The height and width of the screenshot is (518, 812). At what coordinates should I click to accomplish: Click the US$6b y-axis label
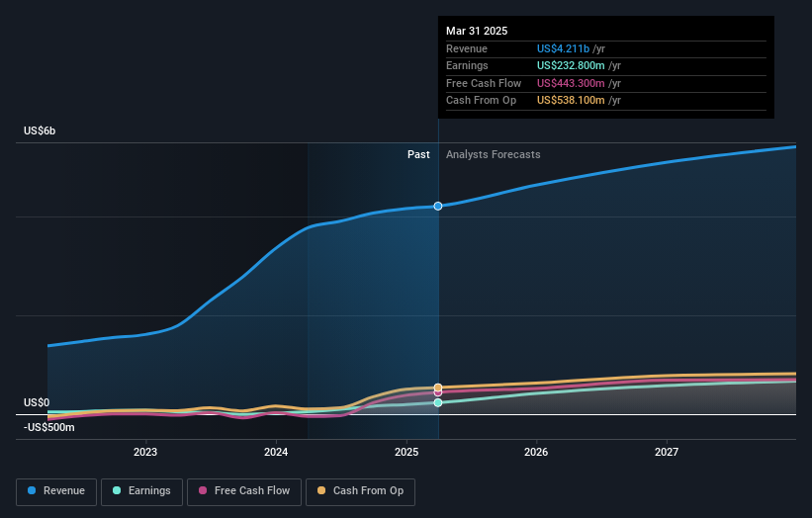coord(40,130)
